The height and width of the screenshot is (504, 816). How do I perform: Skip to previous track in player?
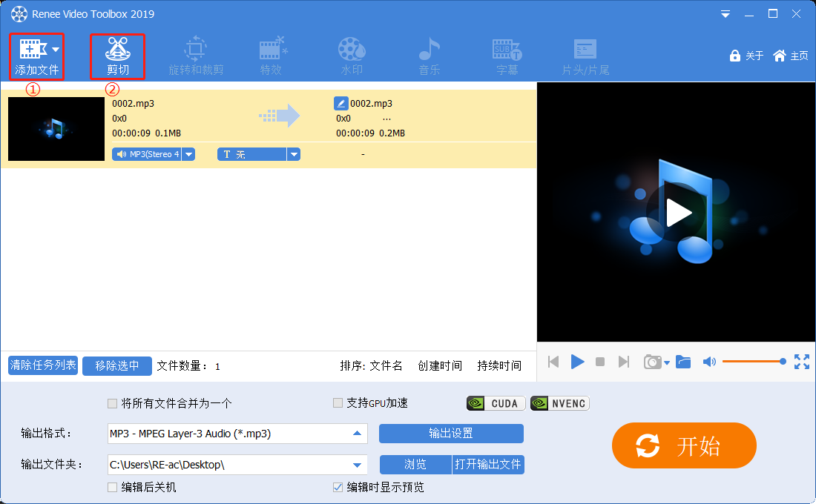(x=553, y=362)
